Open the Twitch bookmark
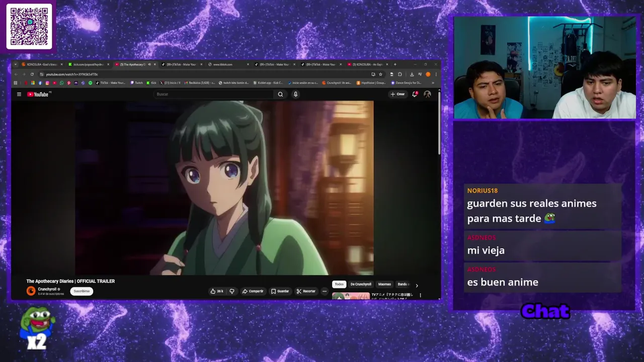 coord(137,83)
